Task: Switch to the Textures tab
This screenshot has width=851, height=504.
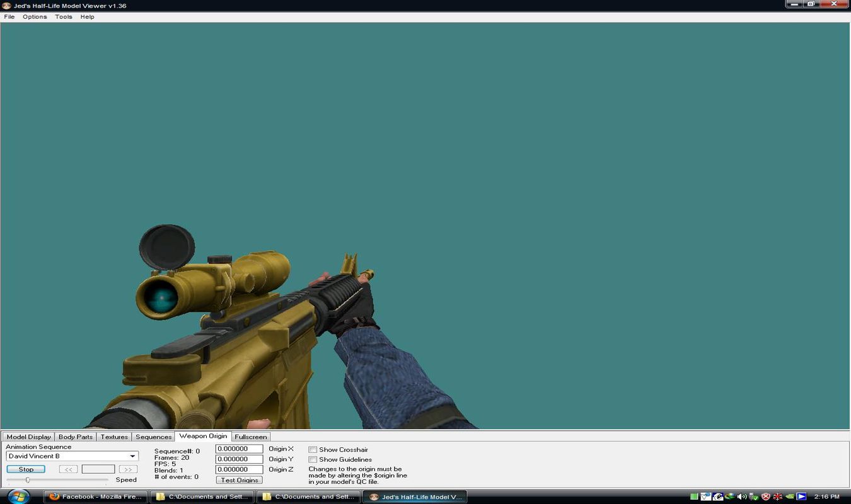Action: point(114,437)
